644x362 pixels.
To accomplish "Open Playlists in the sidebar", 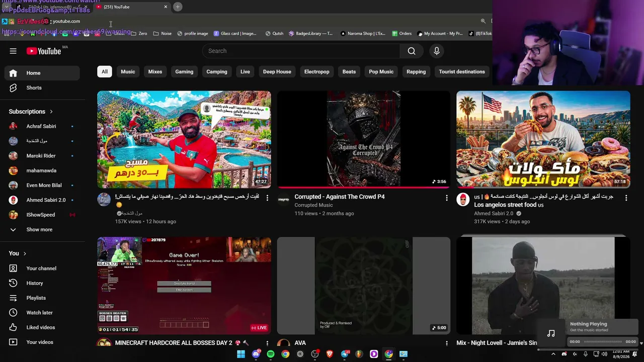I will click(42, 298).
